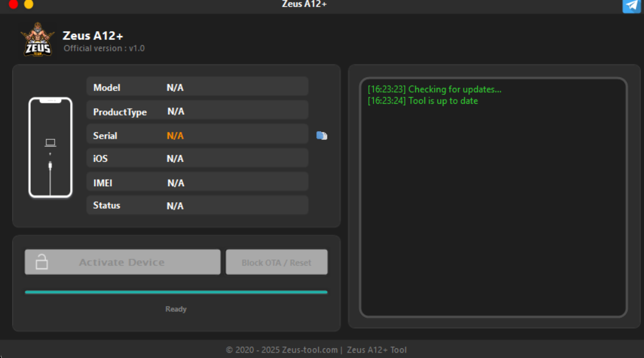The width and height of the screenshot is (644, 358).
Task: Click the Serial field label
Action: point(105,136)
